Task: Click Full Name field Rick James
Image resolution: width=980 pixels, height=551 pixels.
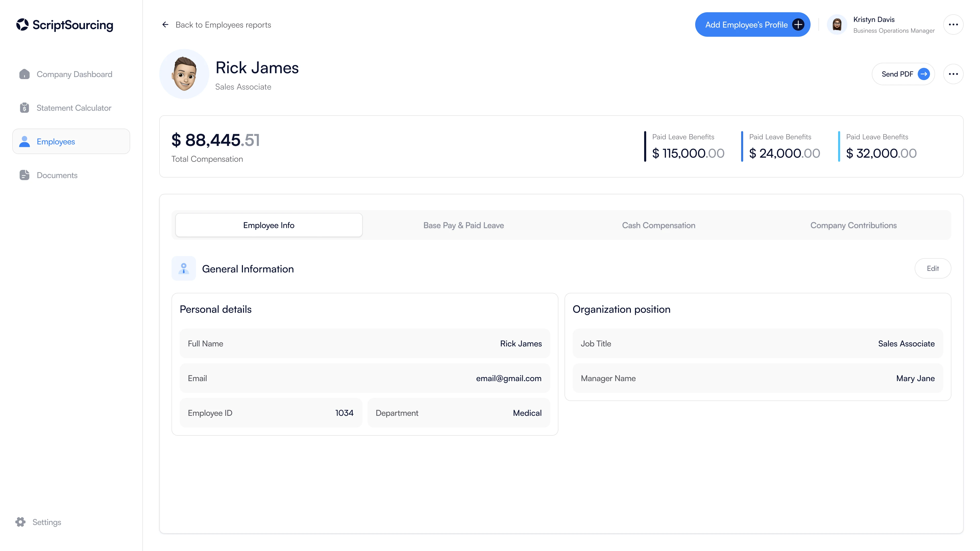Action: tap(365, 343)
